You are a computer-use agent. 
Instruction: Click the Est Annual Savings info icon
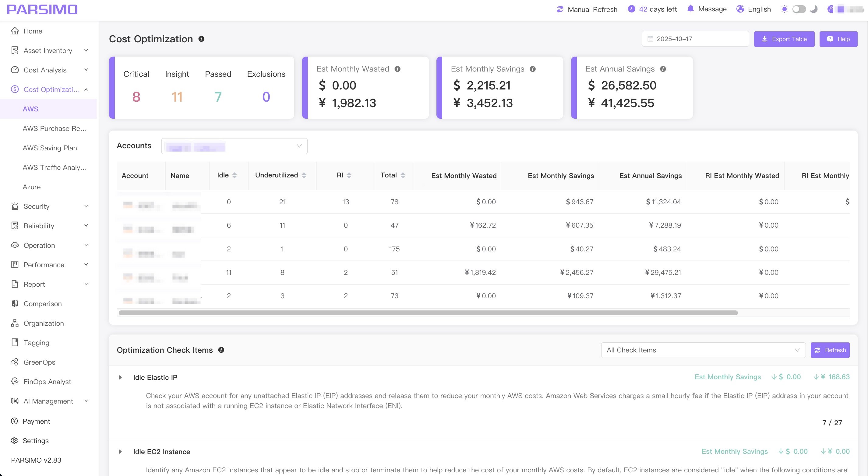662,69
